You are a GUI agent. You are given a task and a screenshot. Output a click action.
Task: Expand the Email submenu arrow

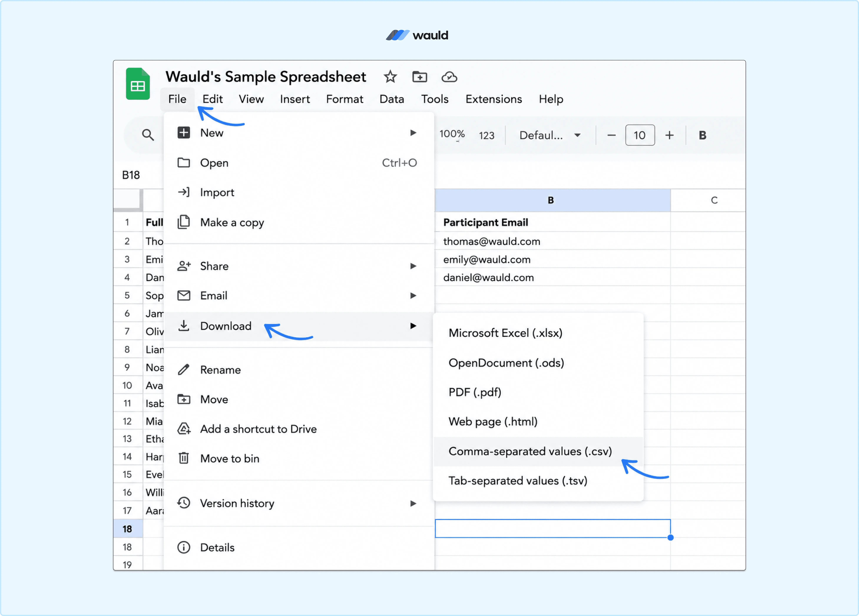pyautogui.click(x=413, y=295)
